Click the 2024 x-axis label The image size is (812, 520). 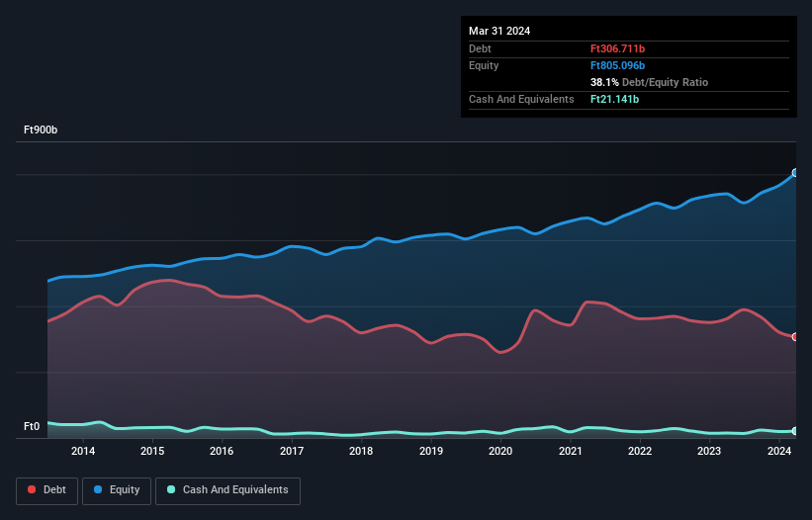tap(779, 451)
